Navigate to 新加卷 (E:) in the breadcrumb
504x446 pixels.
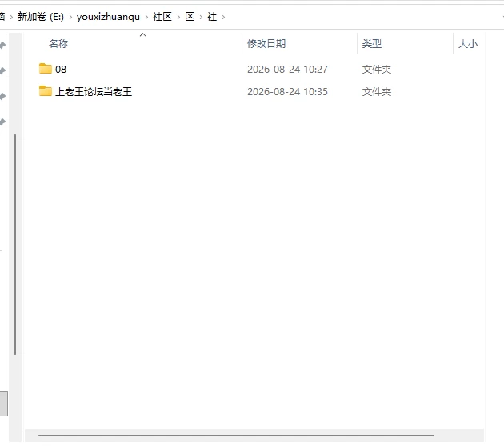(x=41, y=16)
